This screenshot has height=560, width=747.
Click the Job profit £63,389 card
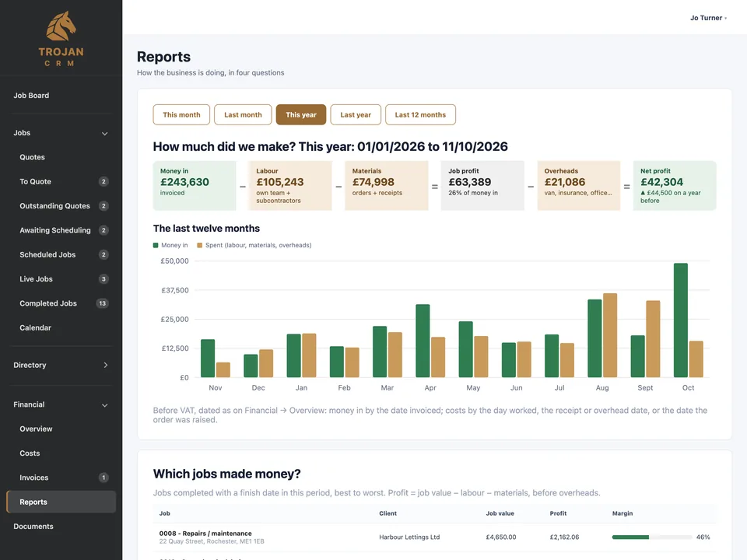(482, 186)
